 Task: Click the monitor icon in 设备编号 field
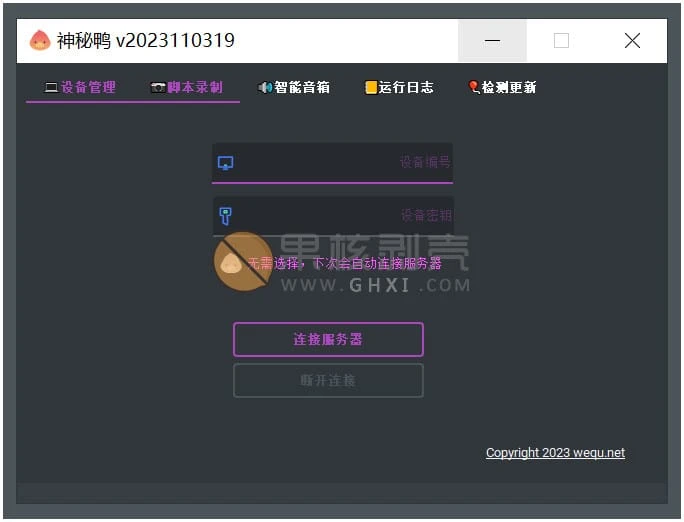[226, 163]
